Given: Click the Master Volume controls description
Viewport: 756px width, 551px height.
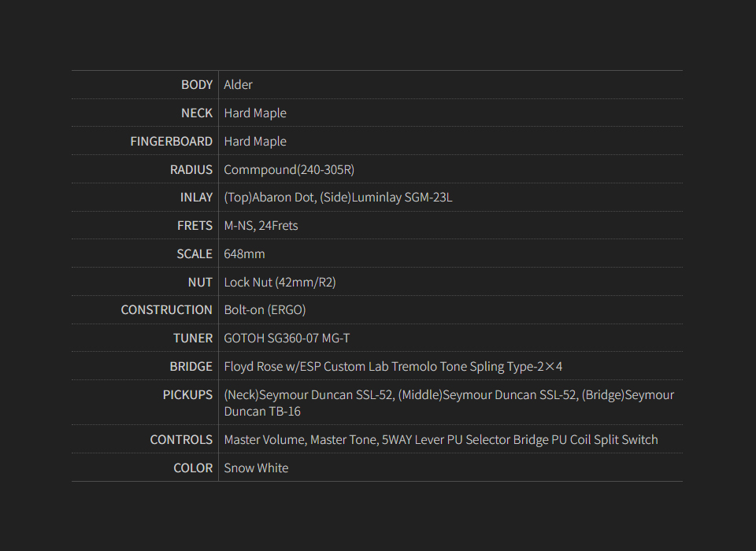Looking at the screenshot, I should click(x=440, y=440).
